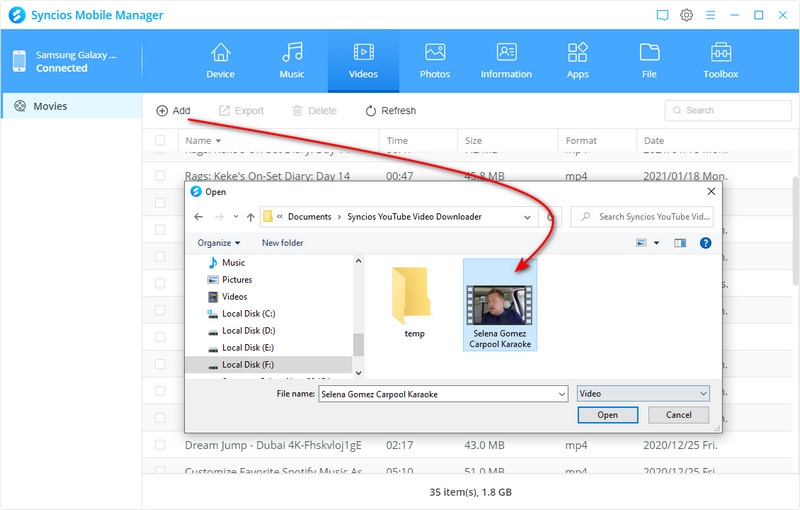
Task: Click the Format column header
Action: (581, 141)
